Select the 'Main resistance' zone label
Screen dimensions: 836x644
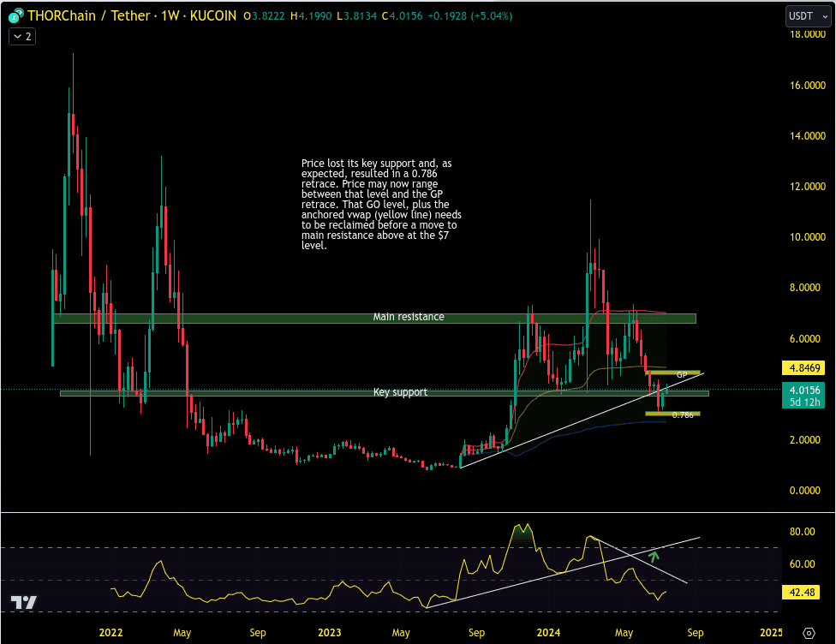pos(409,317)
